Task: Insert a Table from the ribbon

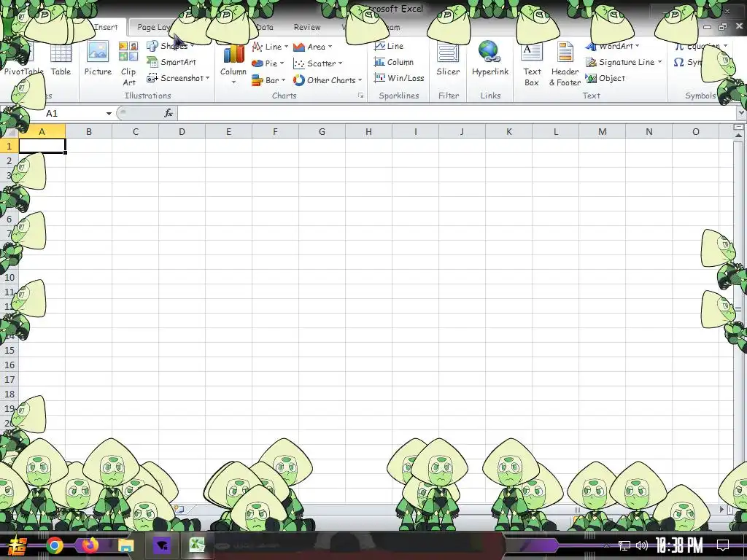Action: coord(61,60)
